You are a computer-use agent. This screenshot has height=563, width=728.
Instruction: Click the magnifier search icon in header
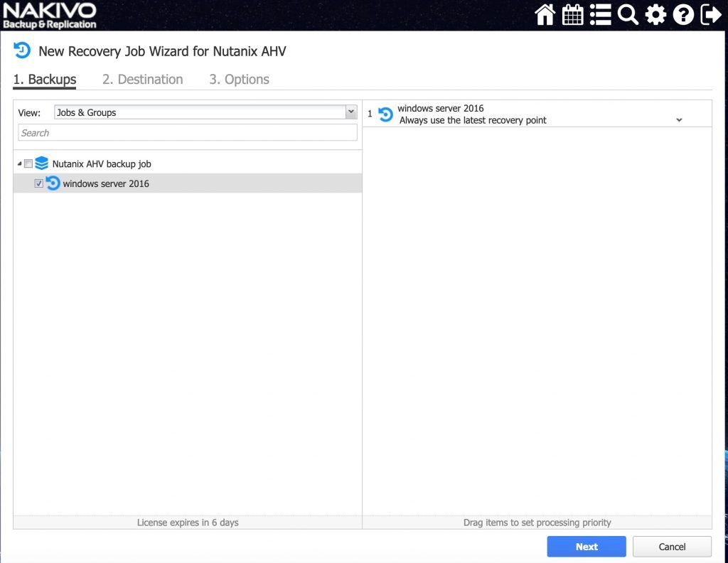pos(628,15)
